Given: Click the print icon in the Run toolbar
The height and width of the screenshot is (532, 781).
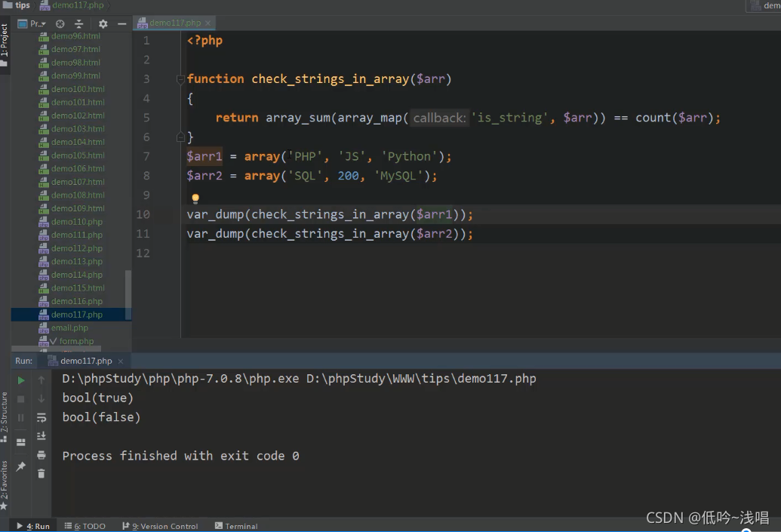Looking at the screenshot, I should click(42, 455).
